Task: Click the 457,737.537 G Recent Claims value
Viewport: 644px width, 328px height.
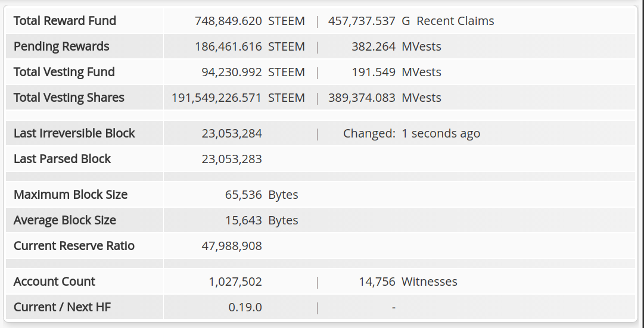Action: coord(410,21)
